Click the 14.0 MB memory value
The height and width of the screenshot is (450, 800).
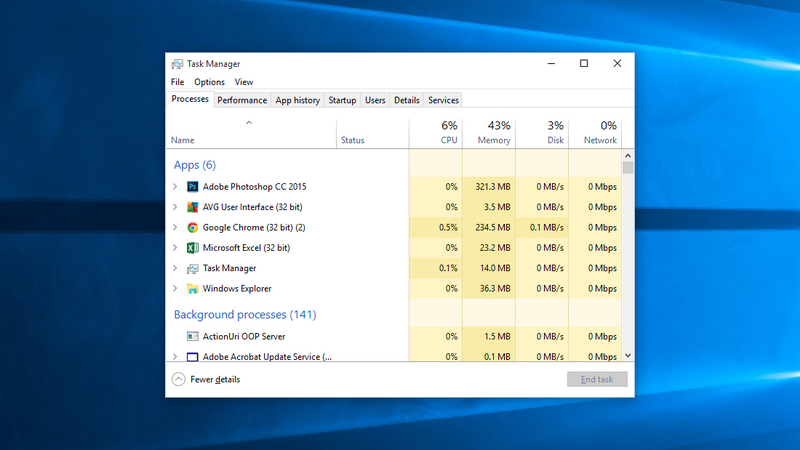[495, 268]
